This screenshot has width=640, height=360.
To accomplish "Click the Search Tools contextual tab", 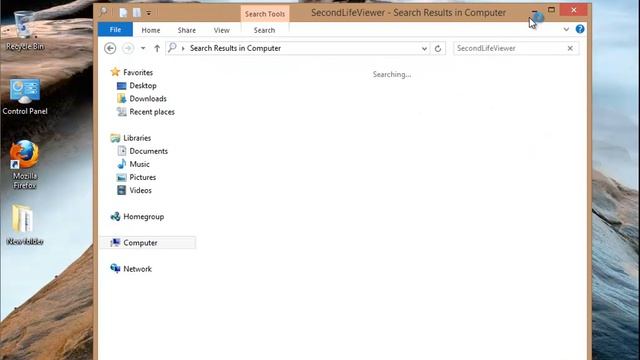I will [x=265, y=14].
